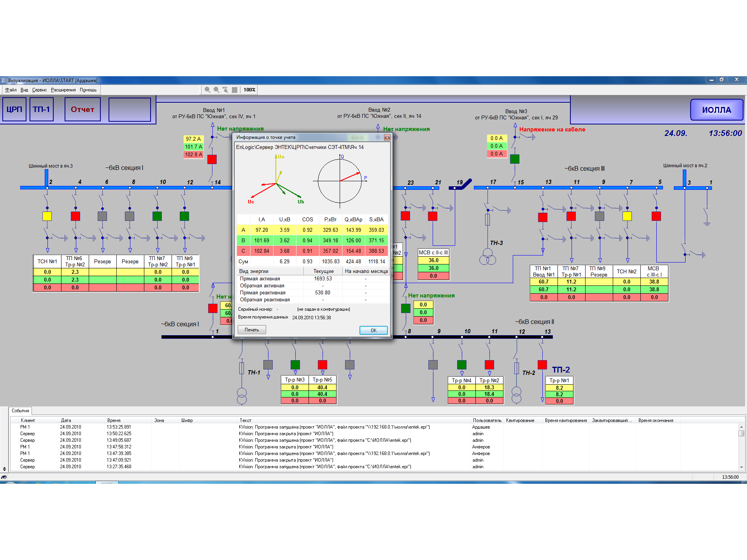Image resolution: width=747 pixels, height=560 pixels.
Task: Click the gray breaker in cell 8
Action: click(130, 216)
